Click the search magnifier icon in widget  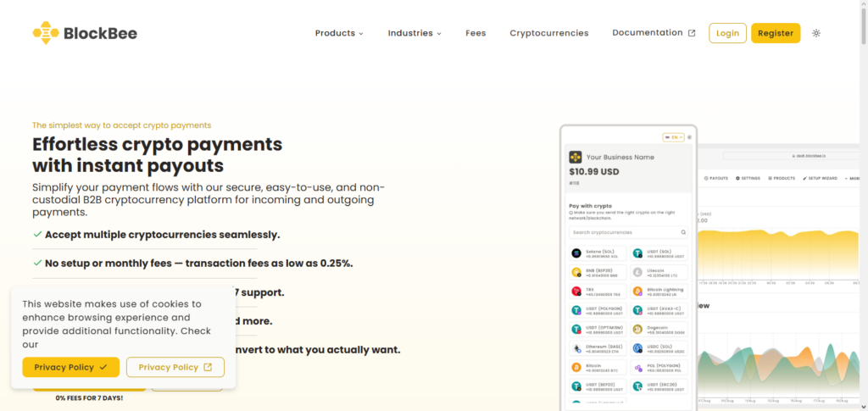point(683,232)
